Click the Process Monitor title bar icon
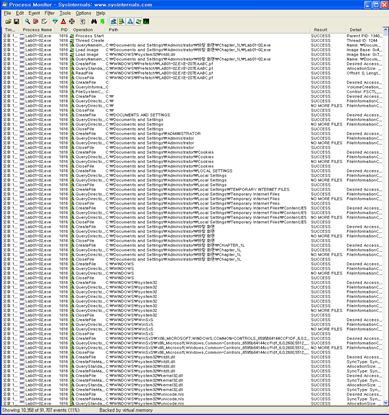This screenshot has height=415, width=389. point(5,5)
